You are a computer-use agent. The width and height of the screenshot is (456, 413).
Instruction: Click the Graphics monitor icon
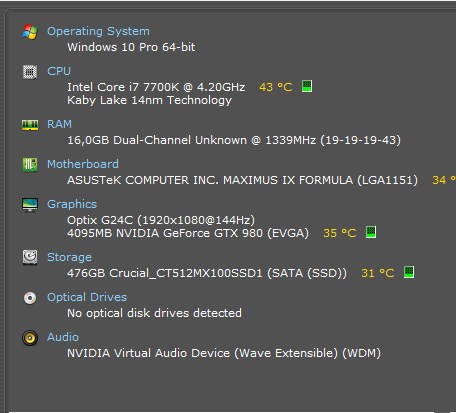pyautogui.click(x=30, y=205)
